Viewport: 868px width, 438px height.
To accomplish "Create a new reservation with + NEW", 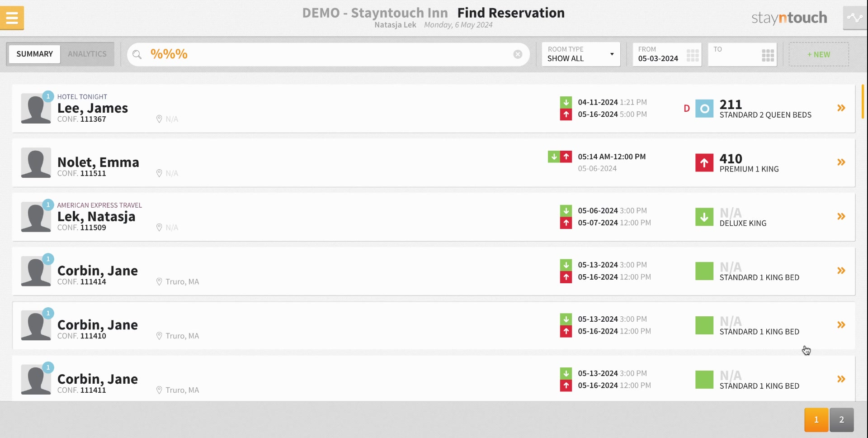I will (x=819, y=54).
